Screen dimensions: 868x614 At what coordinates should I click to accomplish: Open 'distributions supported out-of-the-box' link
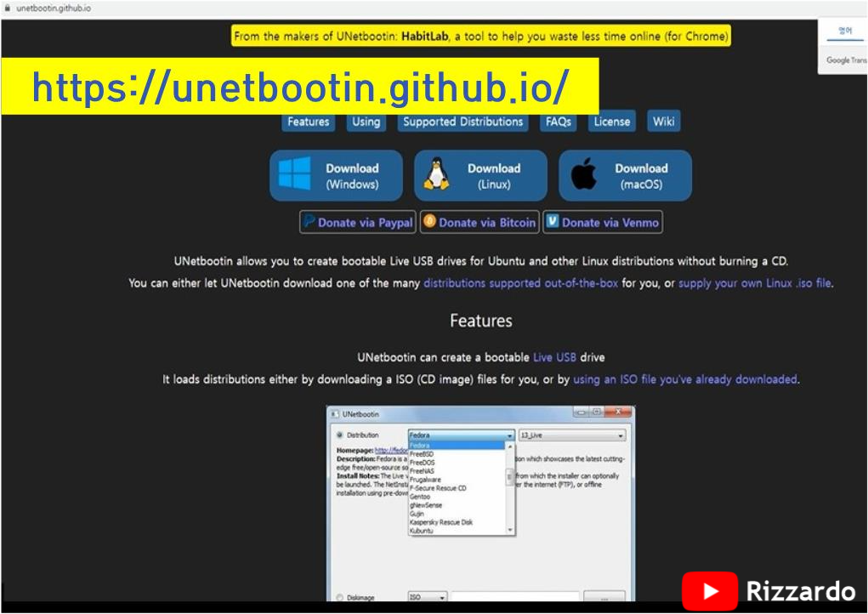pyautogui.click(x=520, y=283)
